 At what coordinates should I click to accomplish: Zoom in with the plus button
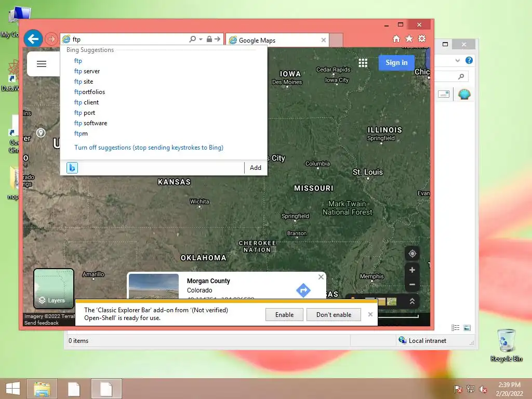[412, 270]
